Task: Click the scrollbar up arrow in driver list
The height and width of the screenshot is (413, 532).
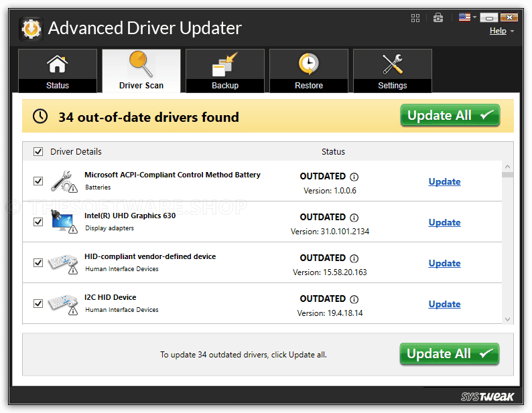Action: tap(508, 167)
